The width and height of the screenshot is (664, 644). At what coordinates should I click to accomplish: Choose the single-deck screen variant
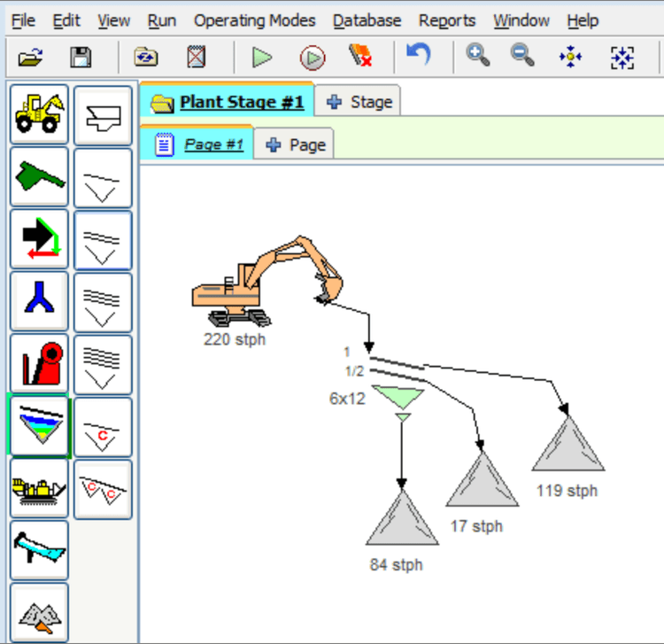[x=103, y=178]
